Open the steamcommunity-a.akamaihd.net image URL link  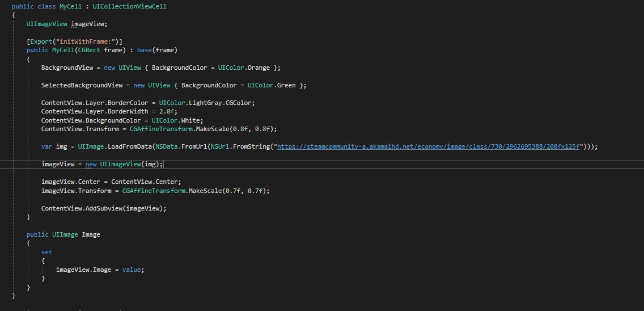428,146
